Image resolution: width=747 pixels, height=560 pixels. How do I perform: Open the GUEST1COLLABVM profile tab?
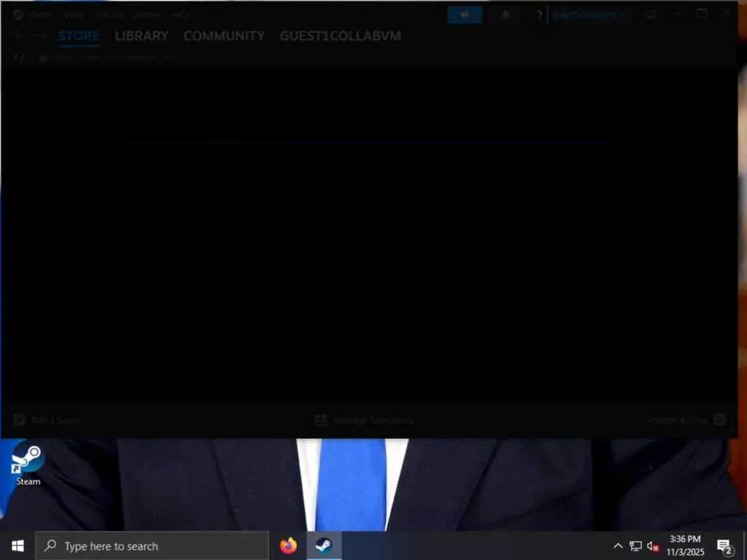(x=340, y=36)
